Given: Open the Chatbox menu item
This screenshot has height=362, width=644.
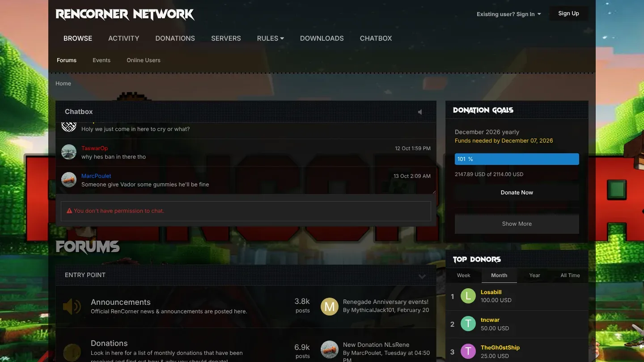Looking at the screenshot, I should 376,38.
